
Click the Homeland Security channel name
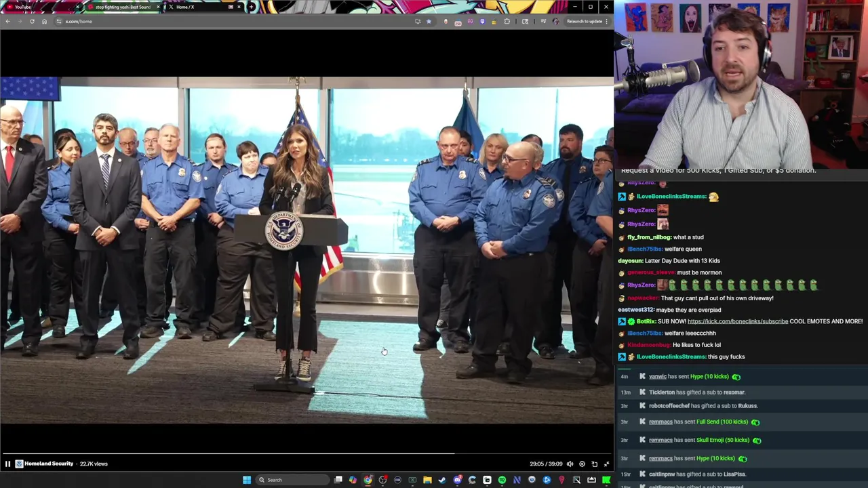pyautogui.click(x=49, y=464)
